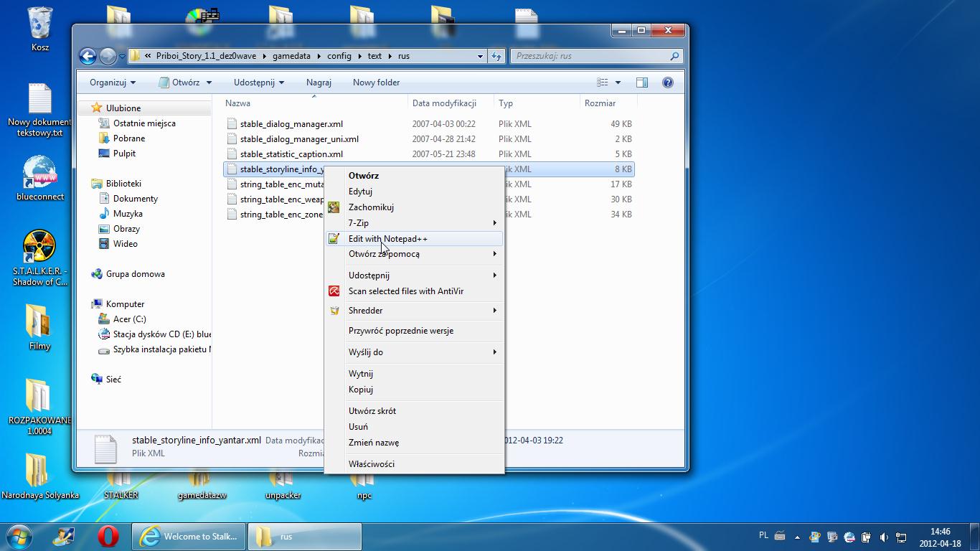The height and width of the screenshot is (551, 980).
Task: Click the network icon in system tray
Action: tap(901, 537)
